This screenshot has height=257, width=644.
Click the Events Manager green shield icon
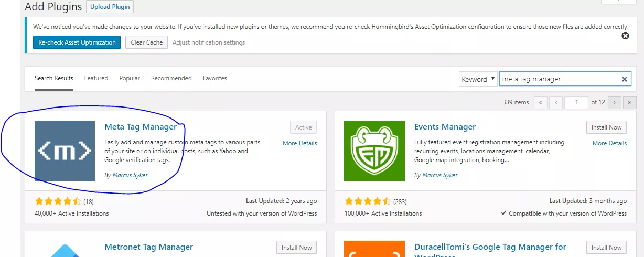click(374, 151)
